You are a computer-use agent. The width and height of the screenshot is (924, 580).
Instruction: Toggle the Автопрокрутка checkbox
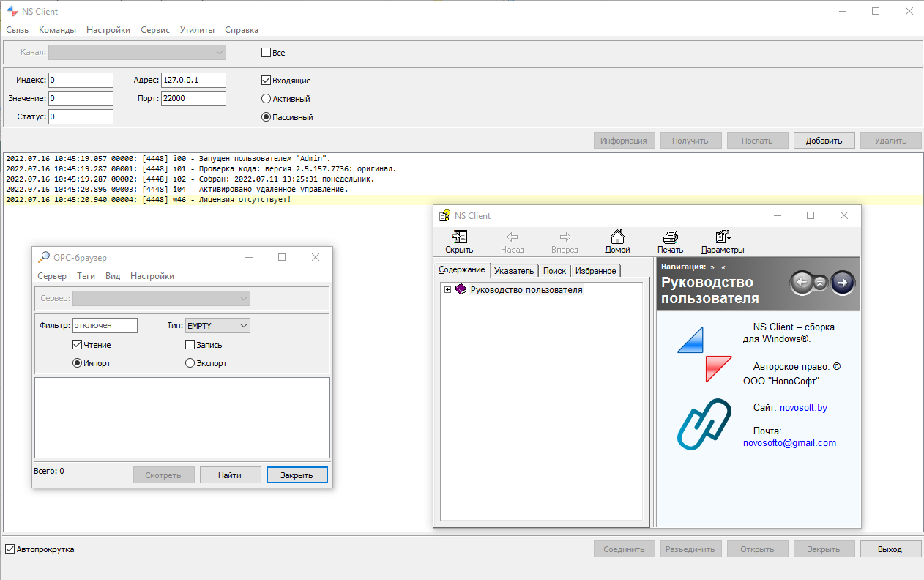click(x=10, y=549)
